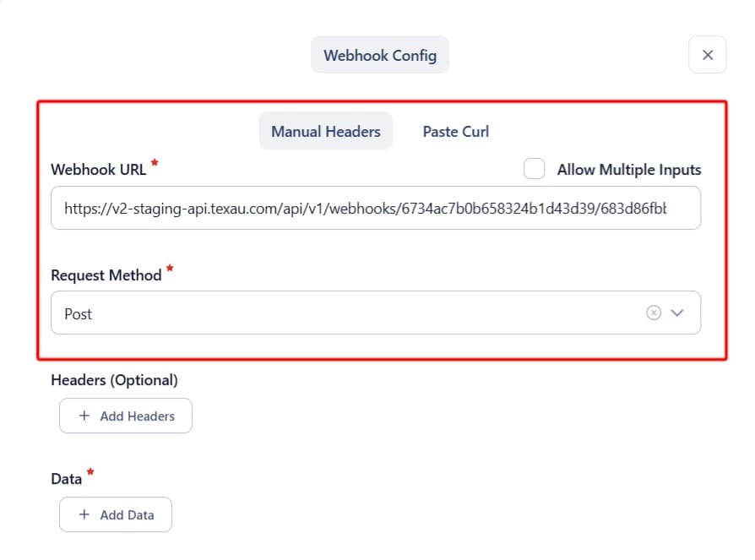Open the Paste Curl tab
The width and height of the screenshot is (755, 560).
(x=455, y=131)
